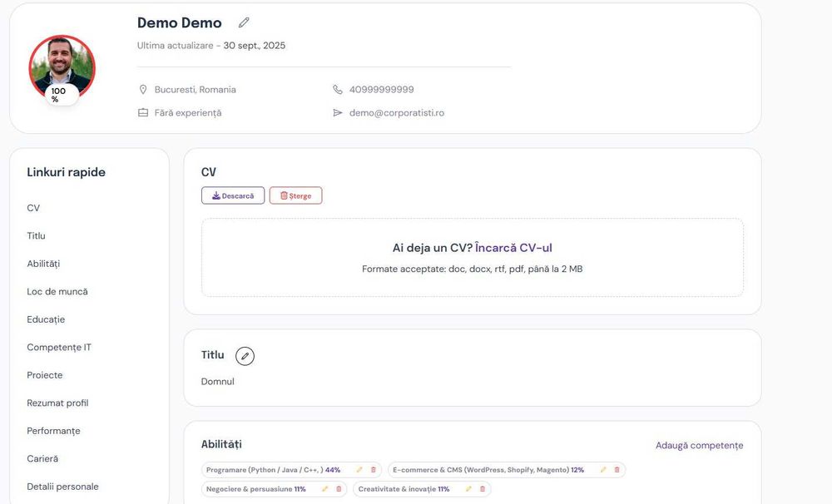The width and height of the screenshot is (832, 504).
Task: Click the Adaugă competențe link
Action: coord(699,446)
